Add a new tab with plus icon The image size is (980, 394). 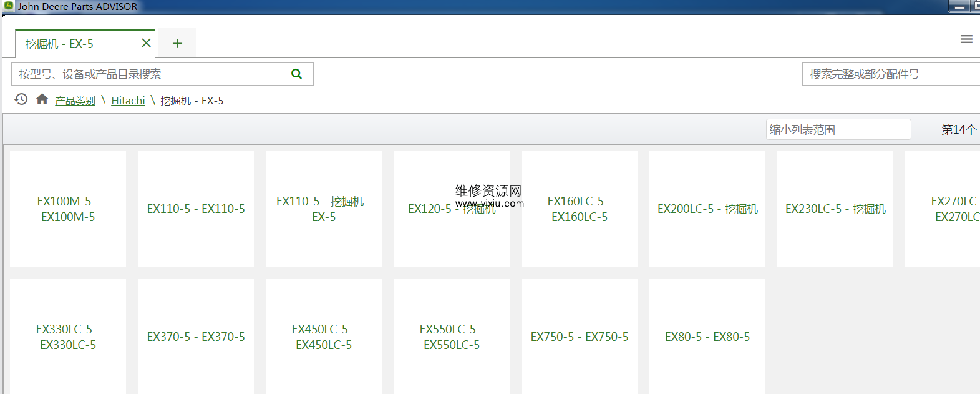click(177, 43)
